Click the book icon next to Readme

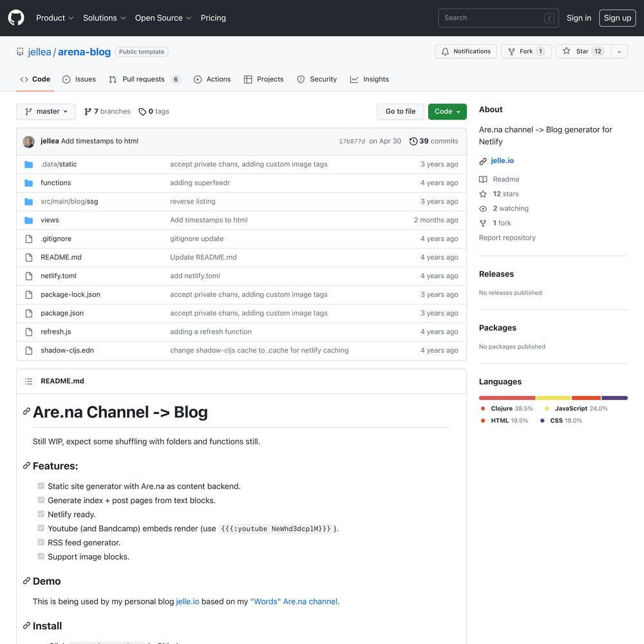(483, 180)
